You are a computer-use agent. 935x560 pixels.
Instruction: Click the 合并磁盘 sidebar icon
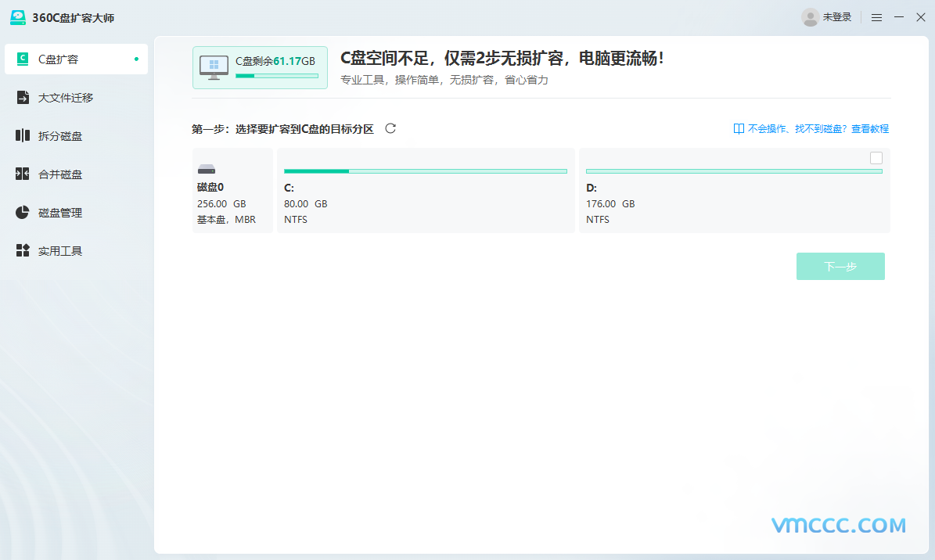pos(23,174)
